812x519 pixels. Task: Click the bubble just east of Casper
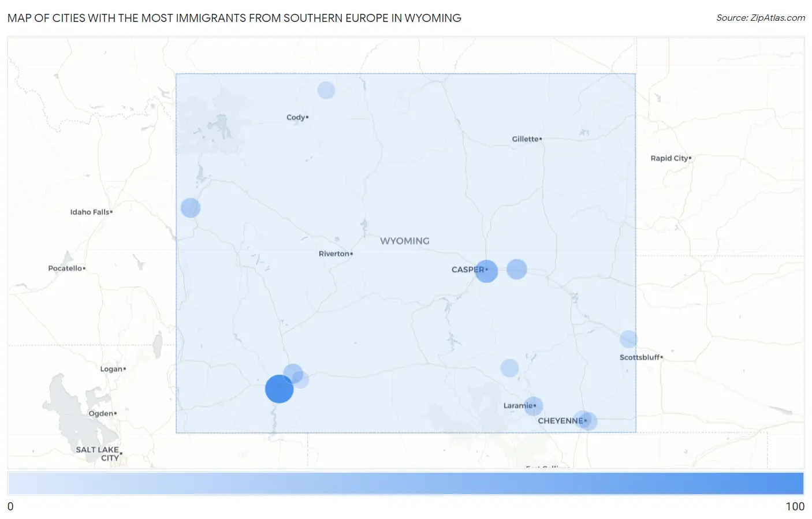[517, 269]
